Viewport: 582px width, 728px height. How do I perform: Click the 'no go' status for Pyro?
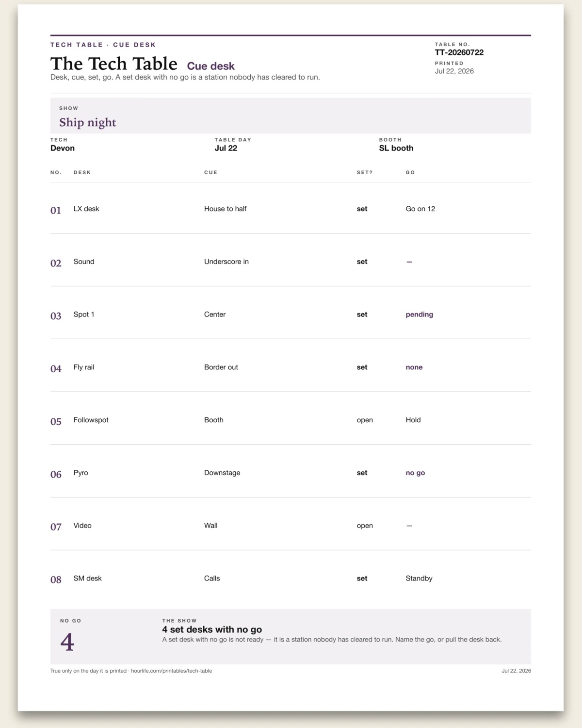click(415, 473)
